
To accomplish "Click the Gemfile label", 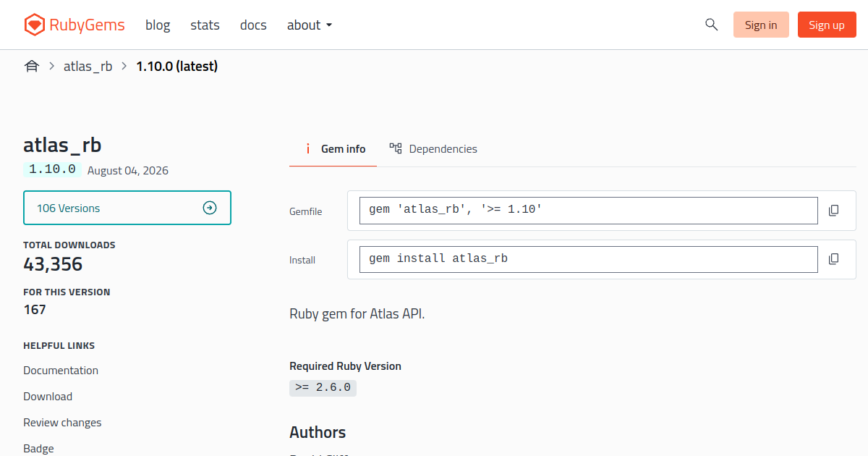I will [306, 212].
